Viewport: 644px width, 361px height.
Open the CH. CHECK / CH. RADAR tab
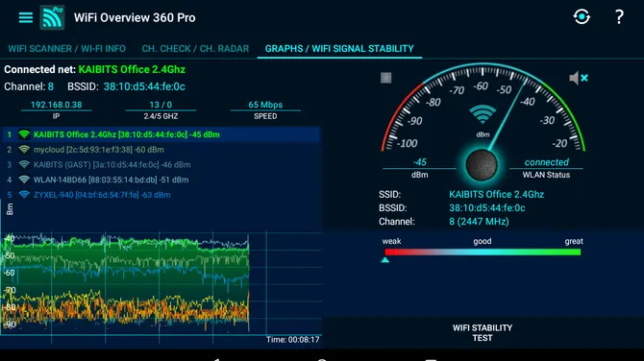click(195, 49)
